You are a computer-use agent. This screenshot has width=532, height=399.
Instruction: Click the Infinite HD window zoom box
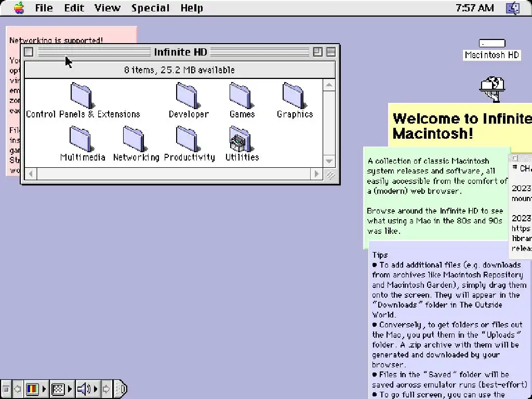pos(317,52)
